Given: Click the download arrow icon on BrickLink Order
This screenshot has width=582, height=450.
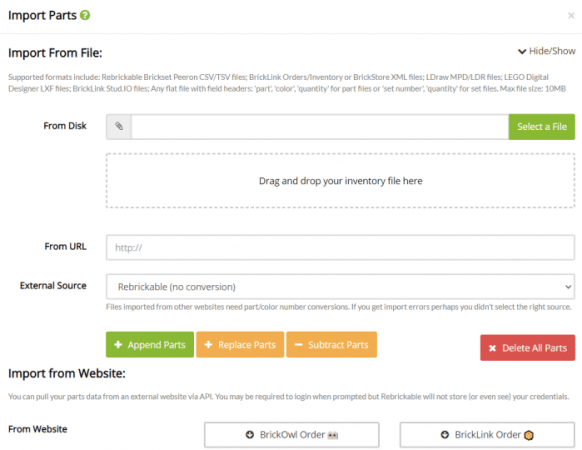Looking at the screenshot, I should (x=445, y=434).
